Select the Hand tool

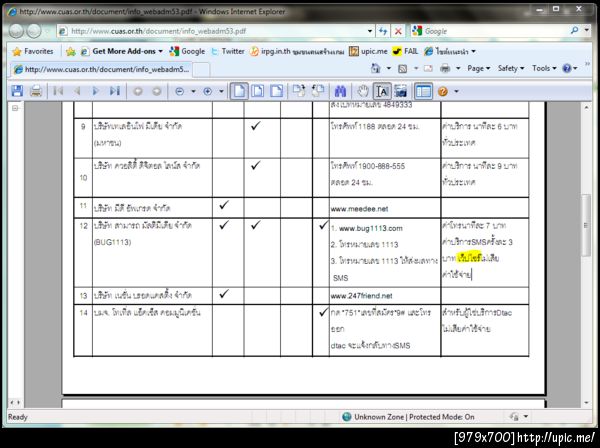(363, 91)
